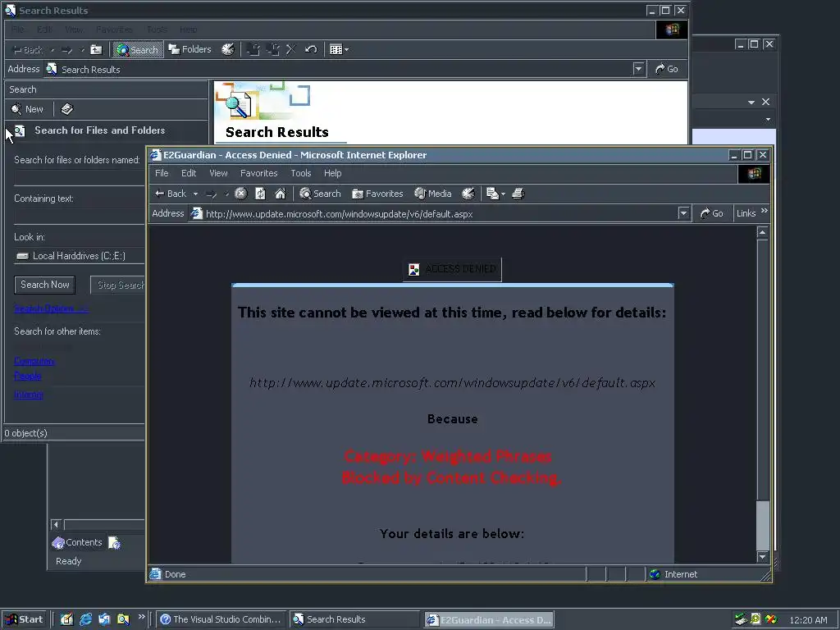
Task: Open the Favorites pane in Internet Explorer
Action: point(377,194)
